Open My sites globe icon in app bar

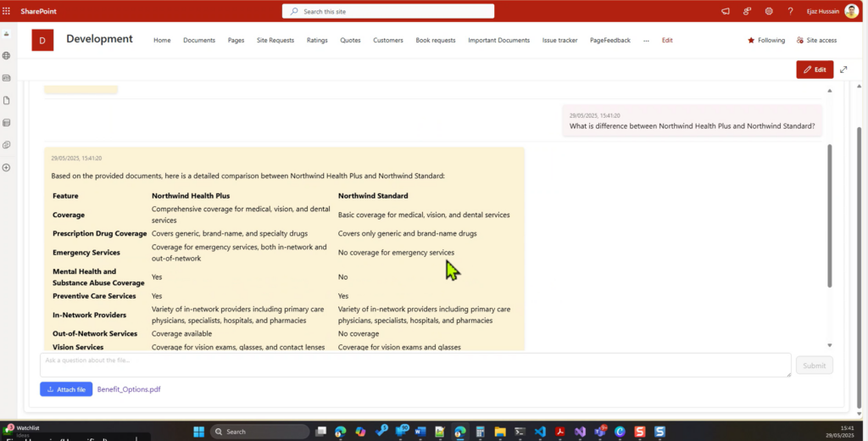click(7, 56)
